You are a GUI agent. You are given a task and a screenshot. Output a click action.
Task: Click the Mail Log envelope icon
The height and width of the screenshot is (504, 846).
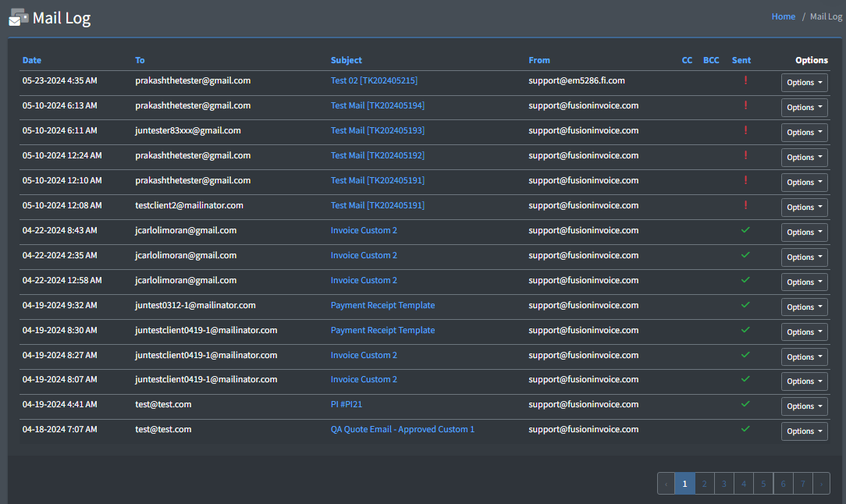click(17, 16)
